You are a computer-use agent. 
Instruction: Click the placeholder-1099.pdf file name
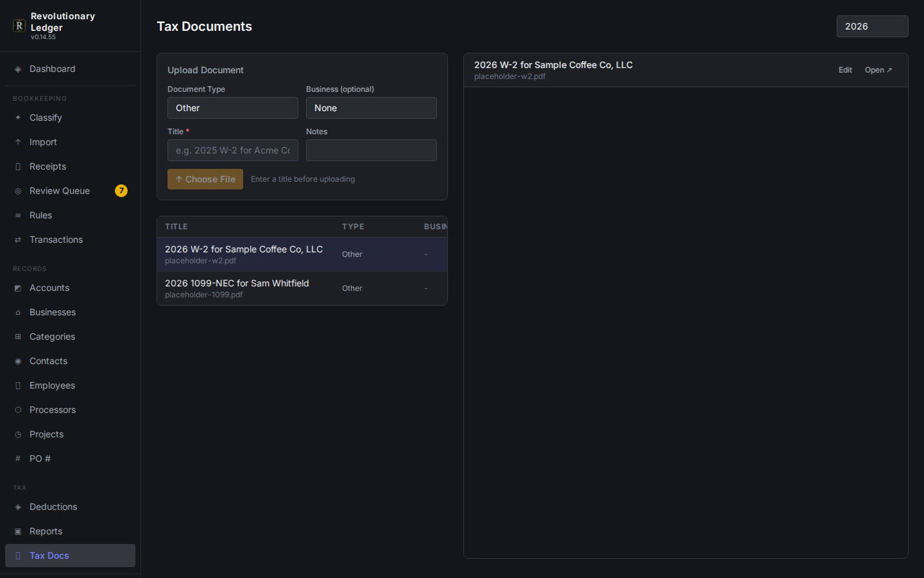click(203, 295)
